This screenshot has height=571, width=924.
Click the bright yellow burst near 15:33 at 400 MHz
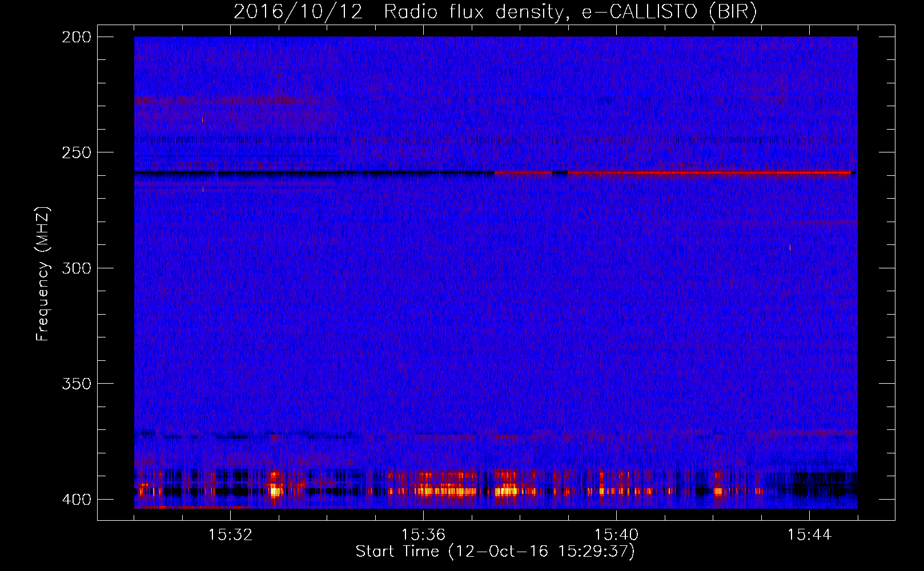coord(276,490)
